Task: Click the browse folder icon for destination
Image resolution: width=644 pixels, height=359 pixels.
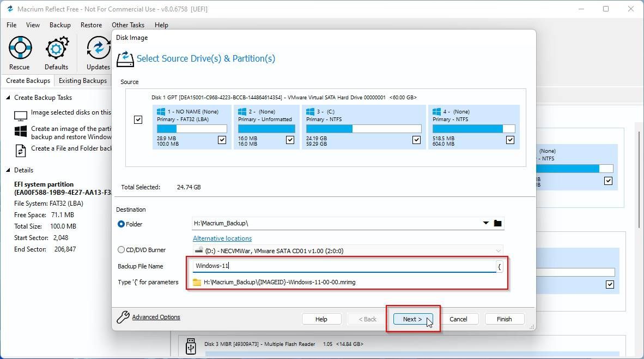Action: tap(498, 223)
